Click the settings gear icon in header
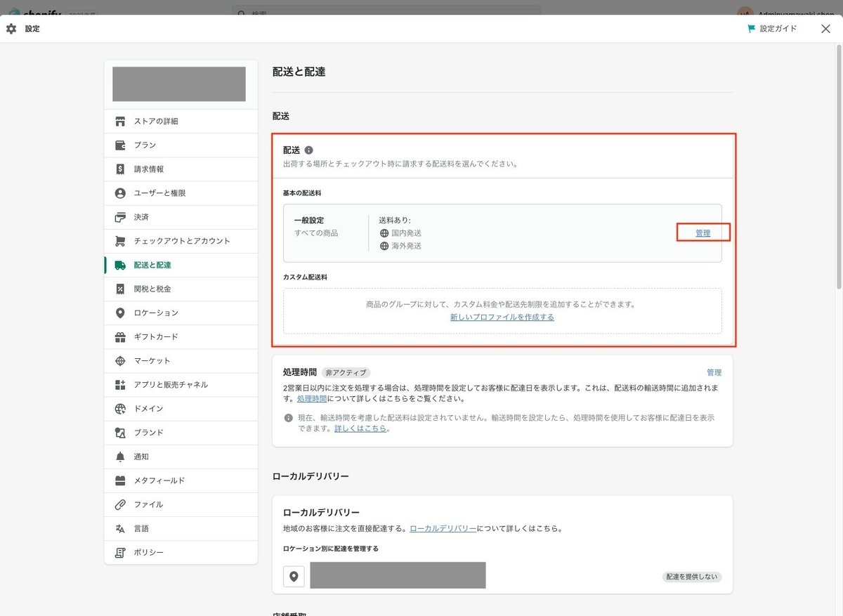The image size is (843, 616). (x=11, y=29)
